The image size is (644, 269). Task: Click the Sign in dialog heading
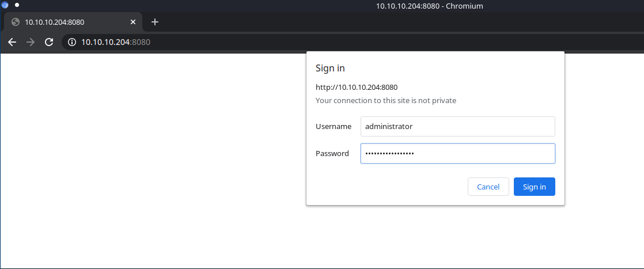(x=331, y=69)
